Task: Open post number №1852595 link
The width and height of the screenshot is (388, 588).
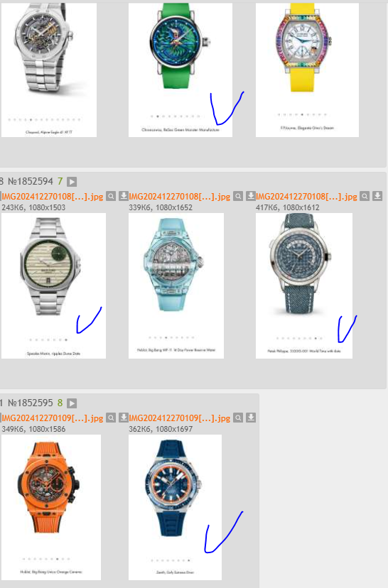Action: tap(31, 403)
